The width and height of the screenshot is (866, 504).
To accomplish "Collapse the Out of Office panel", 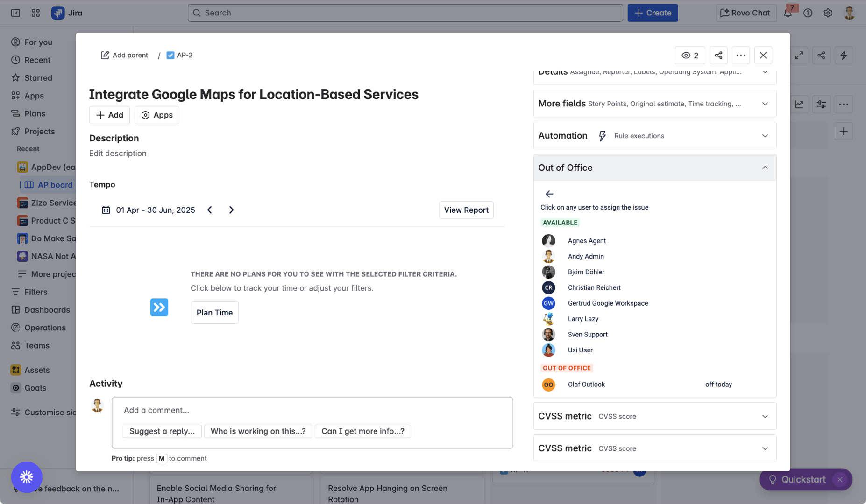I will (765, 168).
